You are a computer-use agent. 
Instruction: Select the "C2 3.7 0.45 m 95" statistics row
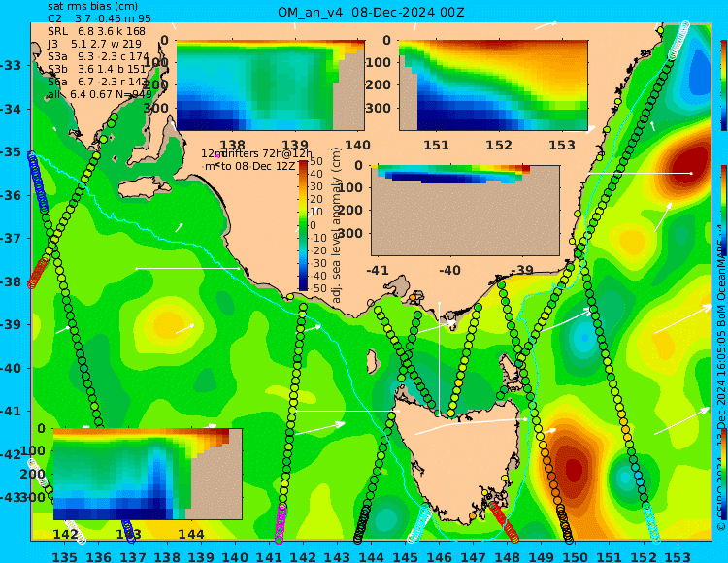click(x=99, y=18)
